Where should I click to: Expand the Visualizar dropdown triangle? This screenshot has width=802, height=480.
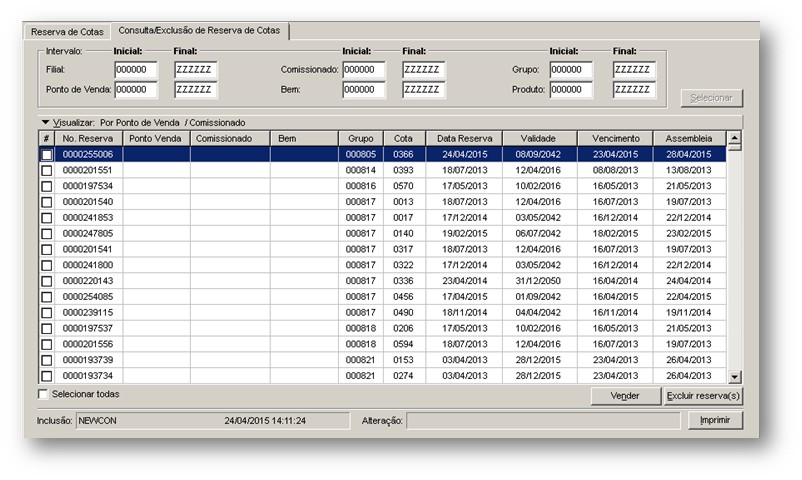46,122
